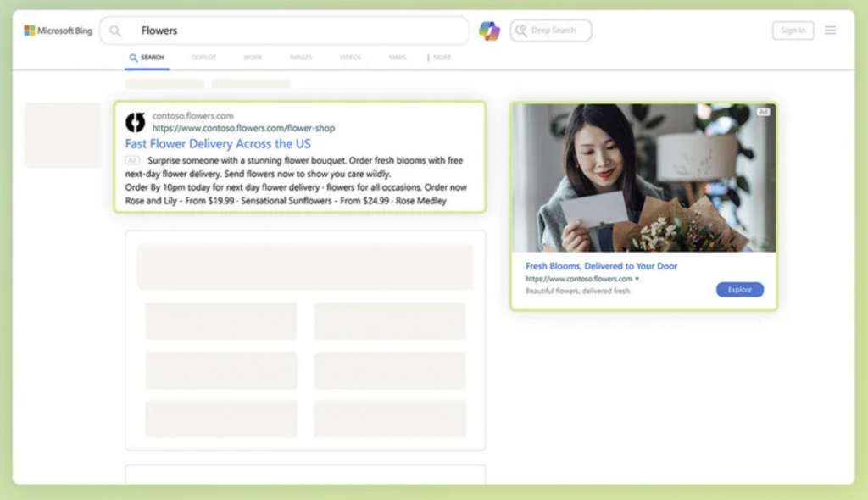Viewport: 868px width, 500px height.
Task: Click the Contoso flowers site logo
Action: click(x=136, y=122)
